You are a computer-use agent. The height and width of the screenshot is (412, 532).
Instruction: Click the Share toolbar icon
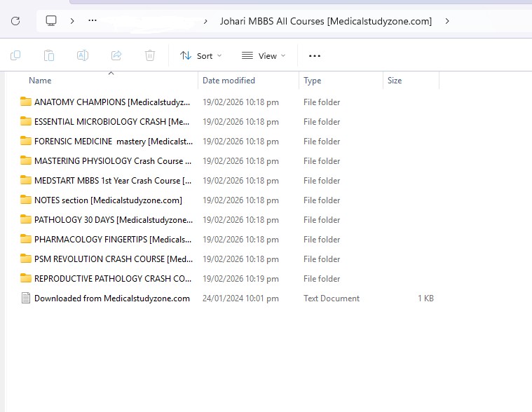pyautogui.click(x=116, y=55)
